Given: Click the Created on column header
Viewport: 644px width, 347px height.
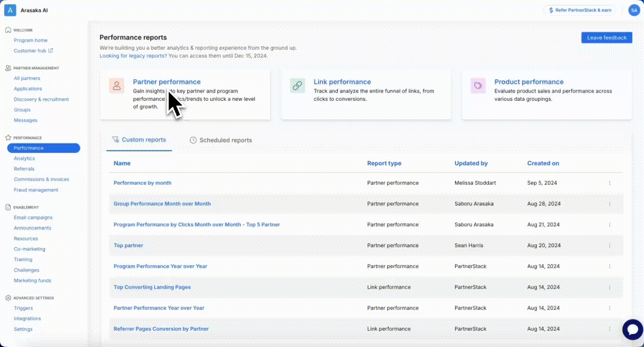Looking at the screenshot, I should pos(543,163).
